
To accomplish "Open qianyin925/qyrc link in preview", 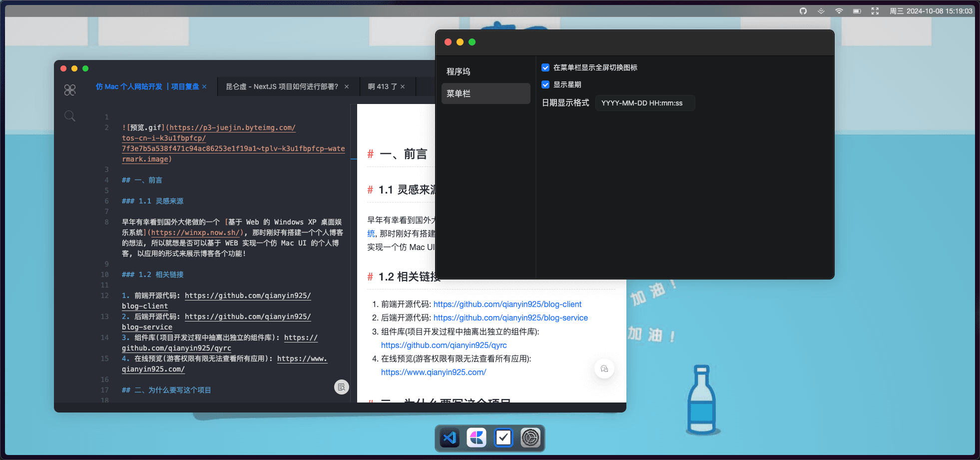I will [x=444, y=345].
